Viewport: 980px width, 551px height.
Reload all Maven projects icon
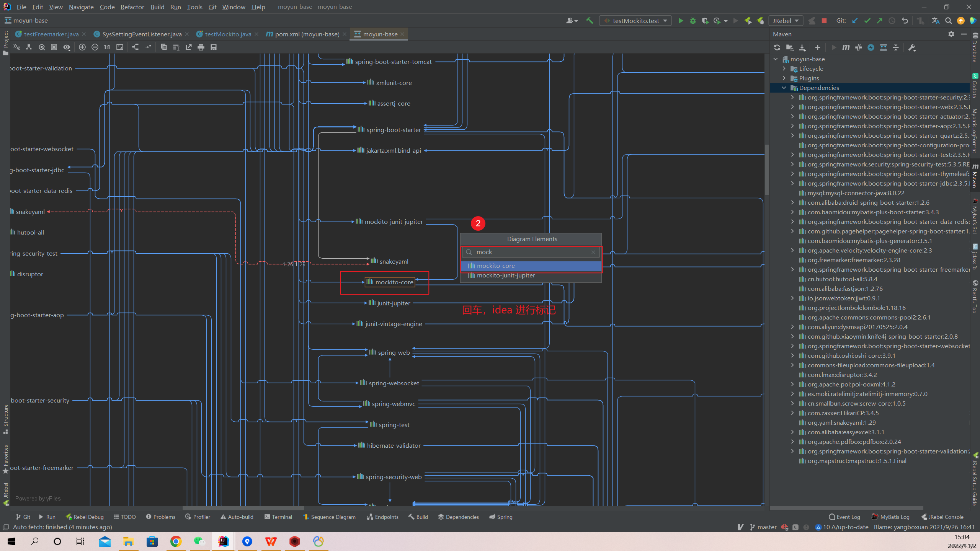[x=777, y=47]
